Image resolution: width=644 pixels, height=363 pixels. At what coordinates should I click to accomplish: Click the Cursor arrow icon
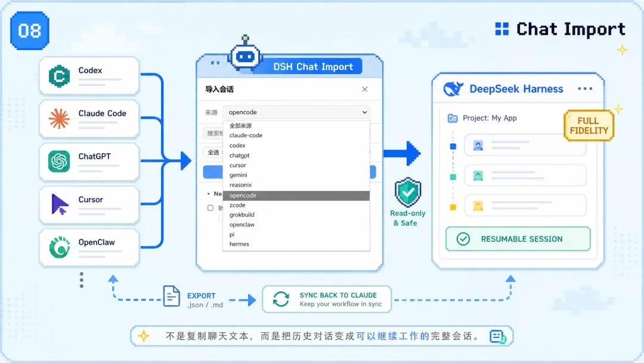point(60,204)
